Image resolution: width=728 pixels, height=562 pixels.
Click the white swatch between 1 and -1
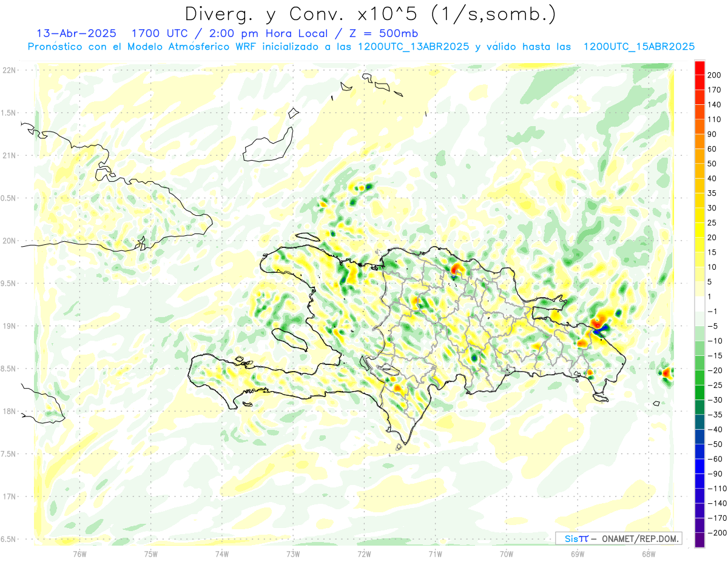coord(699,304)
